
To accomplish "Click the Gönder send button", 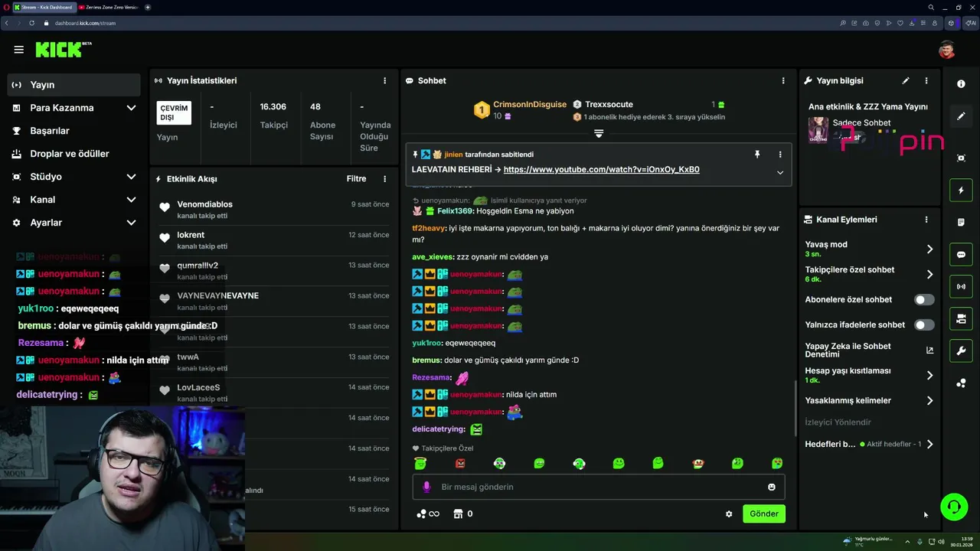I will click(x=764, y=514).
